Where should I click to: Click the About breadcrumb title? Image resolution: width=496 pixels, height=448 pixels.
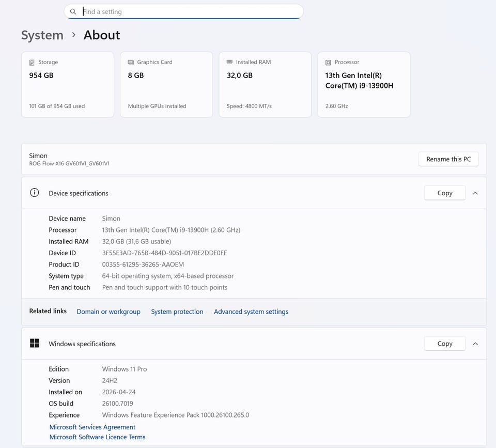coord(102,35)
